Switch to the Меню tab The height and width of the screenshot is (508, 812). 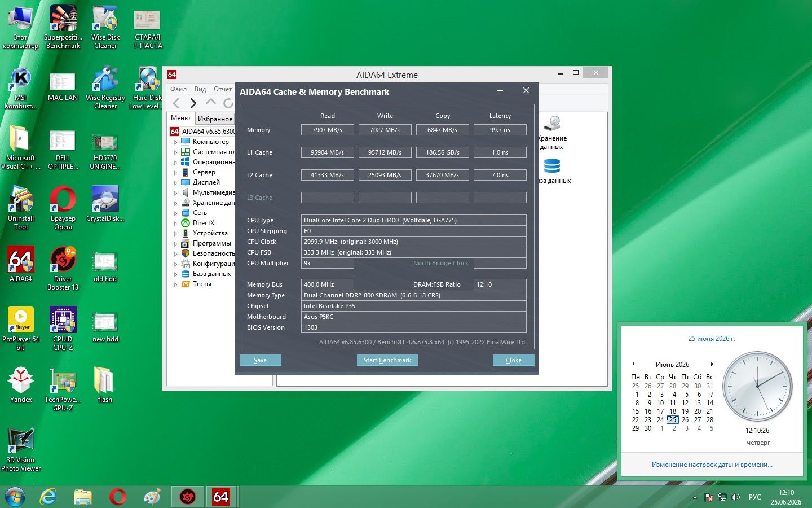180,118
